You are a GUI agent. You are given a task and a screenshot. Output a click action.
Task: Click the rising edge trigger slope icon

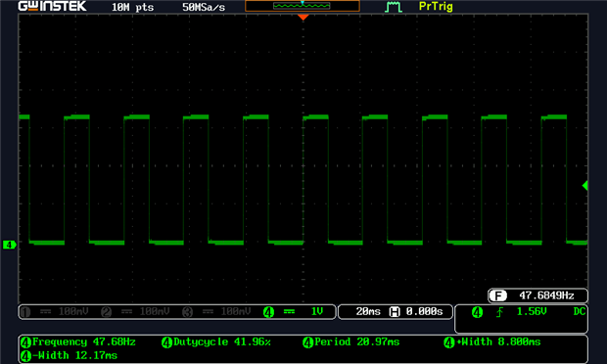point(500,312)
